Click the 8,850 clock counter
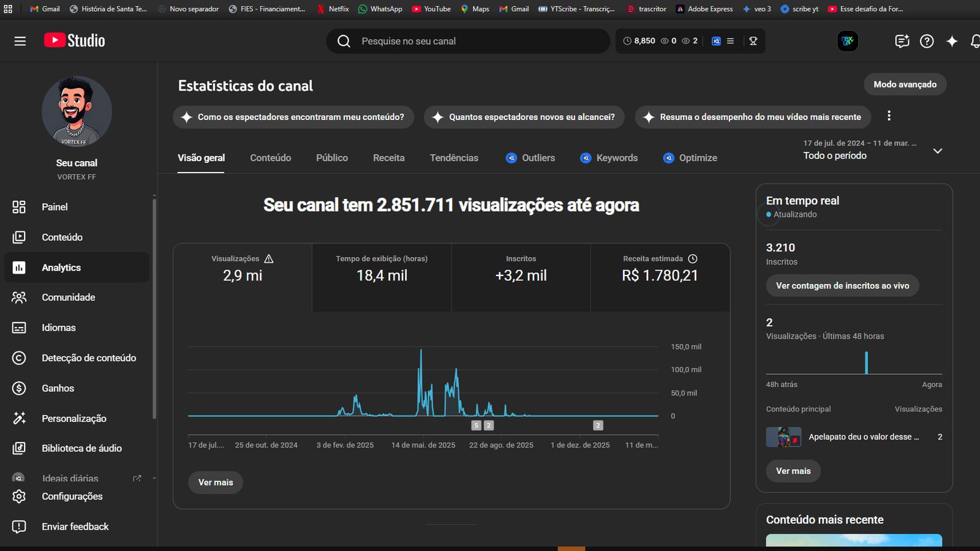980x551 pixels. [639, 41]
